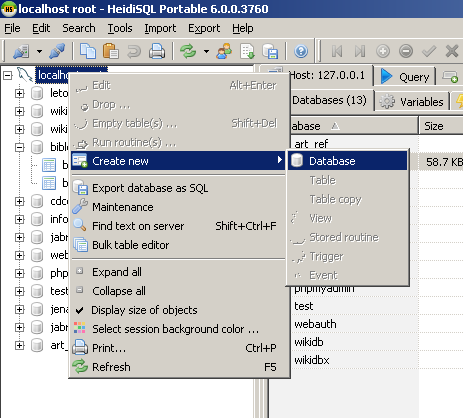
Task: Click the disconnect plug icon in toolbar
Action: click(x=57, y=51)
